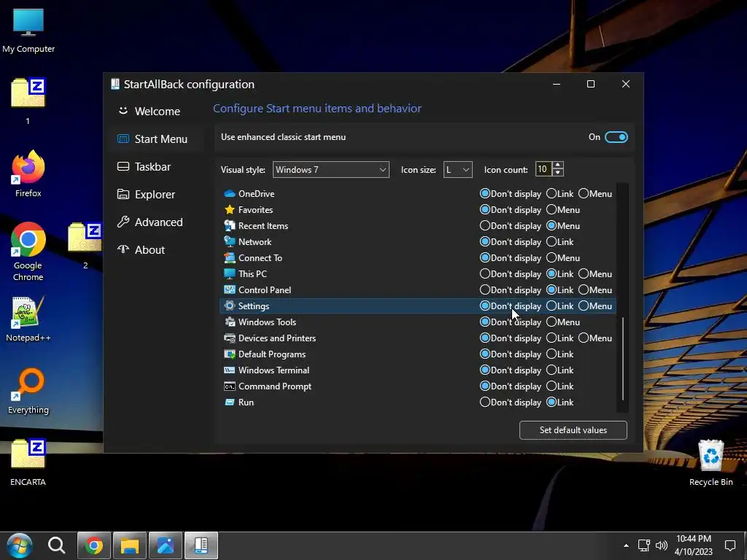Screen dimensions: 747x560
Task: Click the taskbar clock showing 10:44 PM
Action: 693,545
